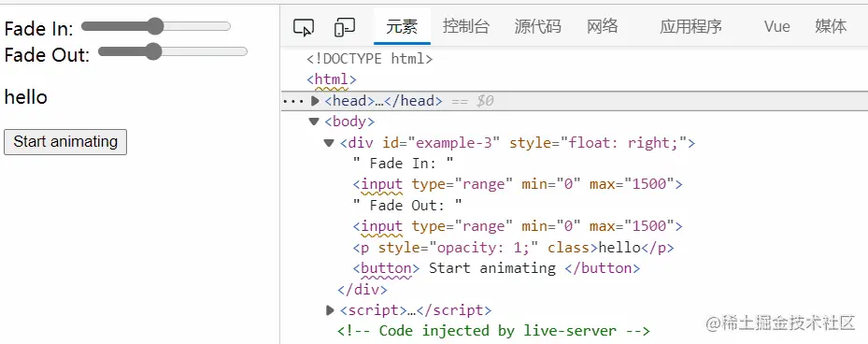Click the hello paragraph on the page
The width and height of the screenshot is (868, 344).
click(x=26, y=97)
